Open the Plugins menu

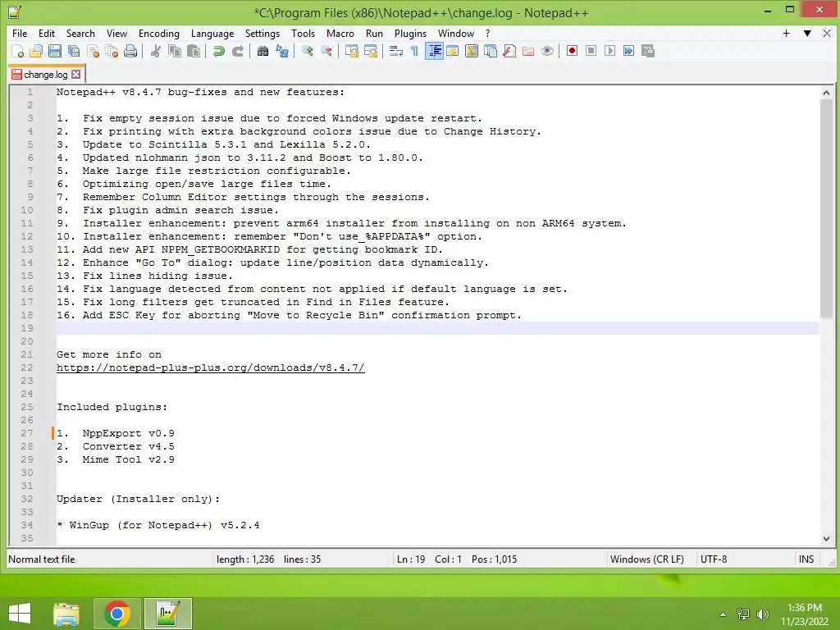click(x=410, y=33)
